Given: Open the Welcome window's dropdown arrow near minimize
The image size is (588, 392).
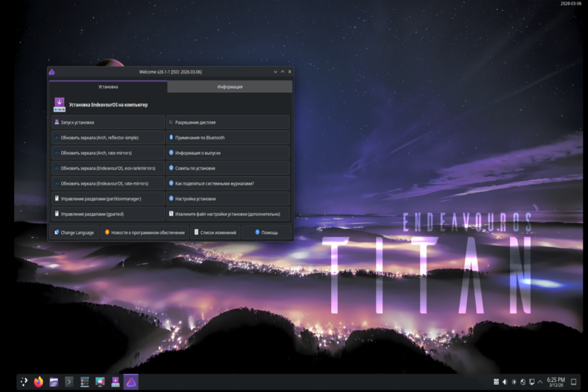Looking at the screenshot, I should [275, 72].
